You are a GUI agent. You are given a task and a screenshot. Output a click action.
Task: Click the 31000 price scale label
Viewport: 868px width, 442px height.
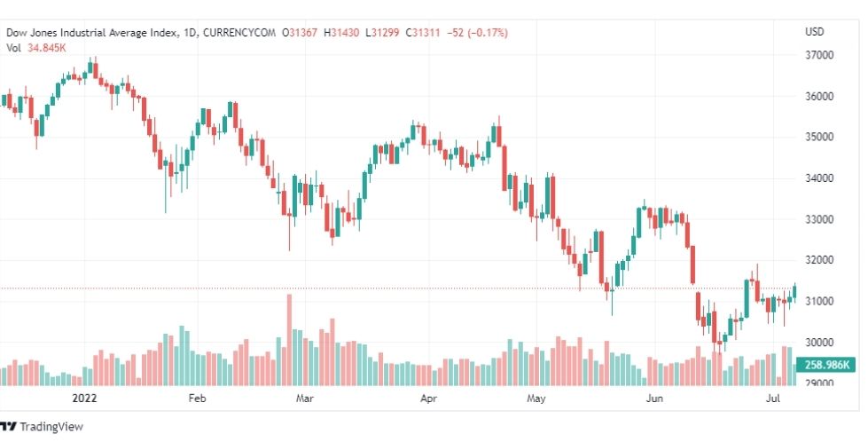821,301
